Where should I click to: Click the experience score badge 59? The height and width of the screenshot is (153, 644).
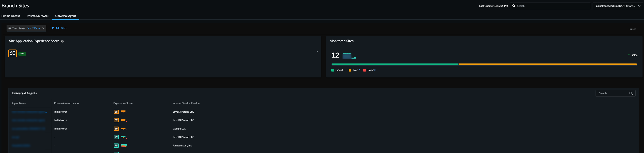[x=116, y=129]
